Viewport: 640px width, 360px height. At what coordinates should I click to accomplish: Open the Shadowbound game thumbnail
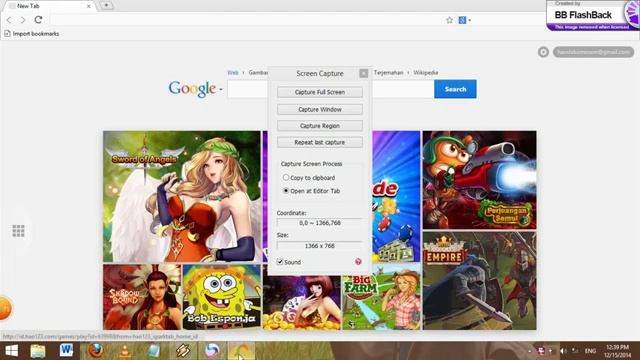(x=142, y=297)
